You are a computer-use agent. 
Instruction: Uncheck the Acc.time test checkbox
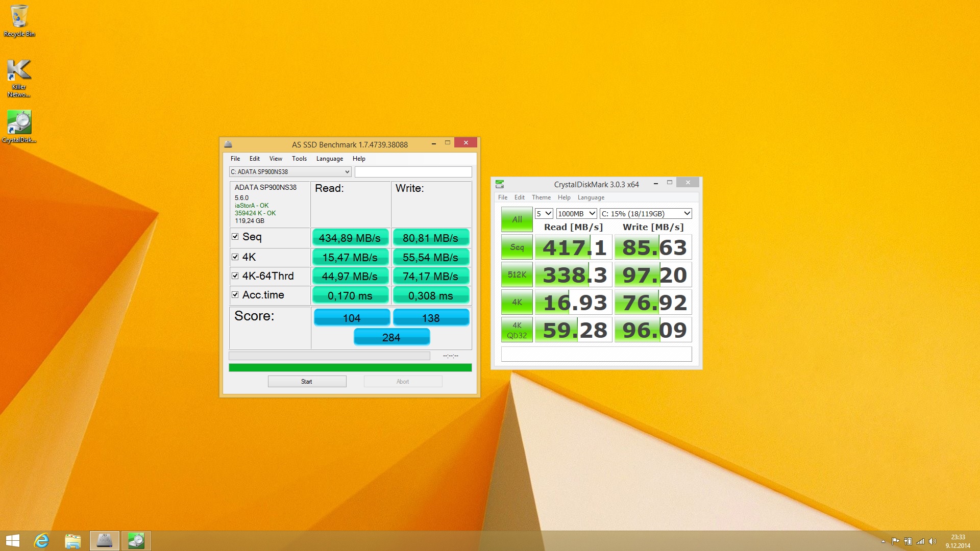[235, 295]
